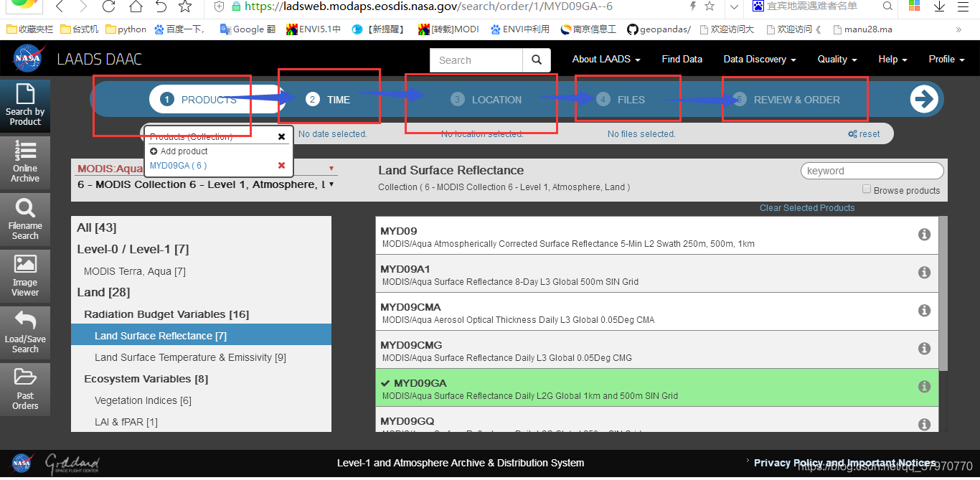Go to step 2 TIME tab
980x480 pixels.
point(329,100)
